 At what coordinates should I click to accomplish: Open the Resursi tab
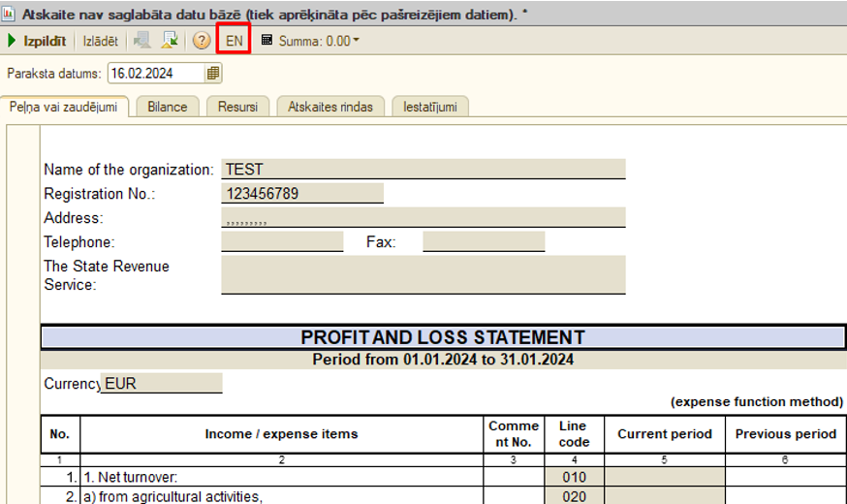point(237,107)
